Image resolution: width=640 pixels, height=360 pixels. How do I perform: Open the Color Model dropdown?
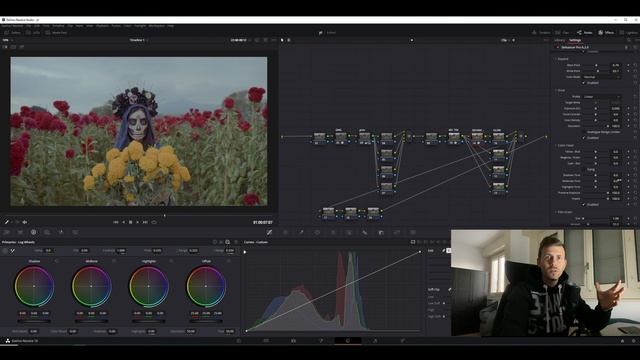coord(602,77)
